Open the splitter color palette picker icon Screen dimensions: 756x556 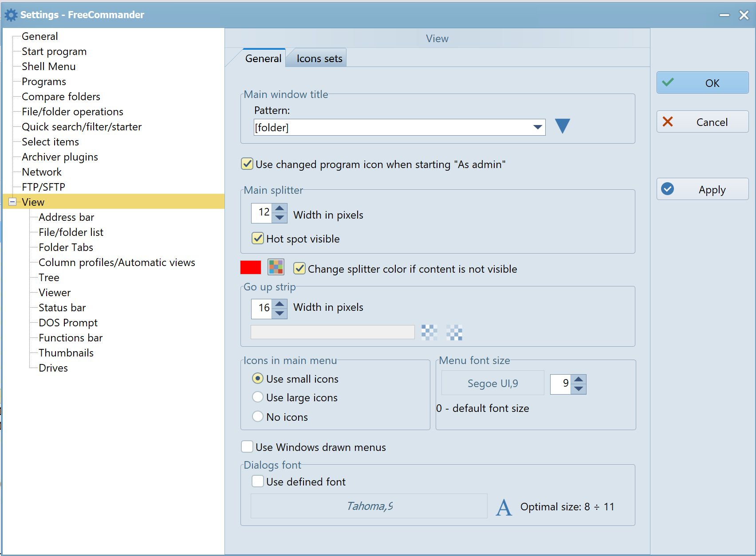click(276, 267)
